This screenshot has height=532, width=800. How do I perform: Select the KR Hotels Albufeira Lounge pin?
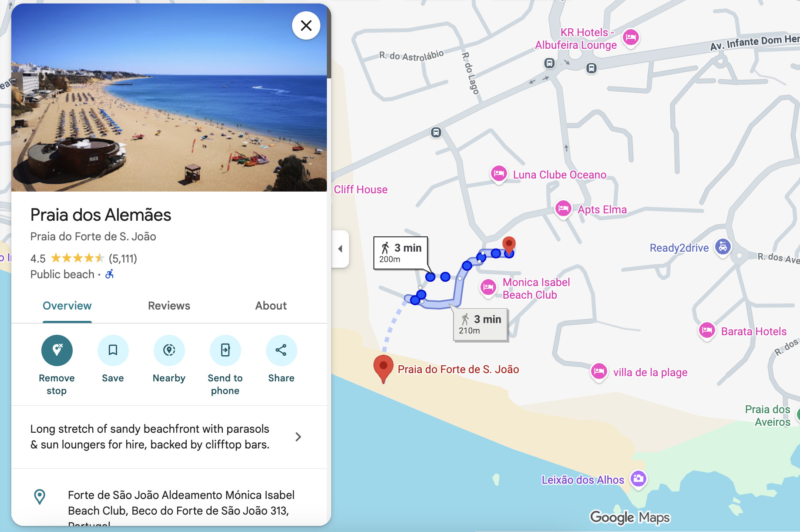click(631, 38)
